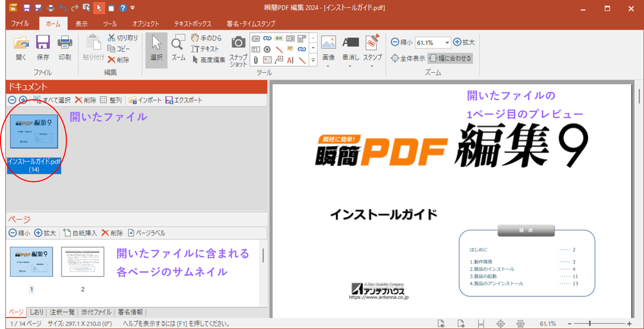The width and height of the screenshot is (644, 329).
Task: Click the quick access Save icon in the title bar
Action: 27,8
